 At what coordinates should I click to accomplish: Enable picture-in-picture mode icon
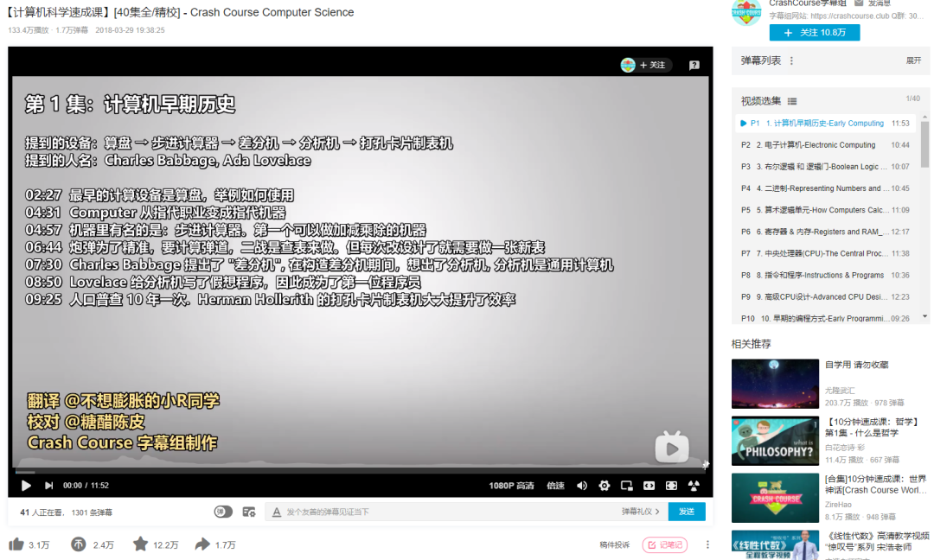[x=627, y=486]
